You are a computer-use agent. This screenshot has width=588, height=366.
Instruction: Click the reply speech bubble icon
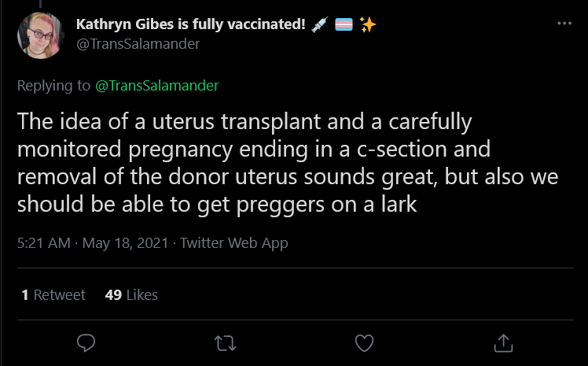point(86,342)
